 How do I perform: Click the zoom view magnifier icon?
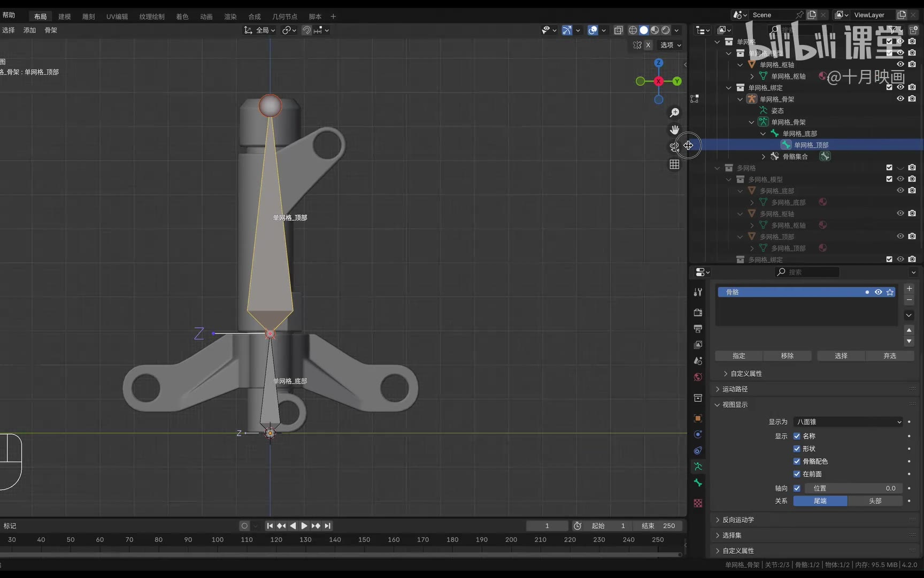(x=674, y=112)
